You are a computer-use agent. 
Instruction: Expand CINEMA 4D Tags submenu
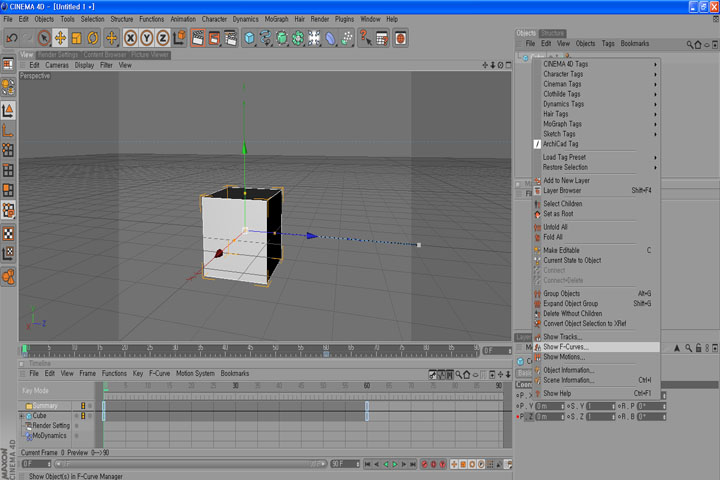(x=596, y=64)
